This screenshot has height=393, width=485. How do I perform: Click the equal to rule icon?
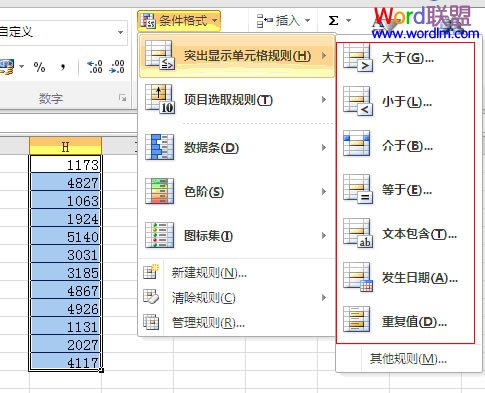click(358, 189)
